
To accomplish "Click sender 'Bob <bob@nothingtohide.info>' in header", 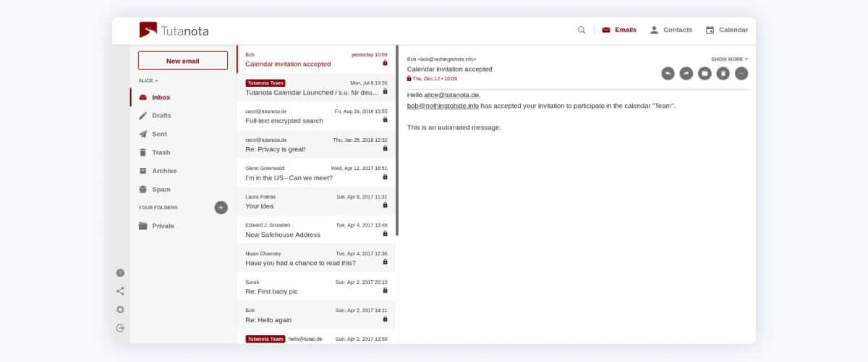I will point(442,59).
